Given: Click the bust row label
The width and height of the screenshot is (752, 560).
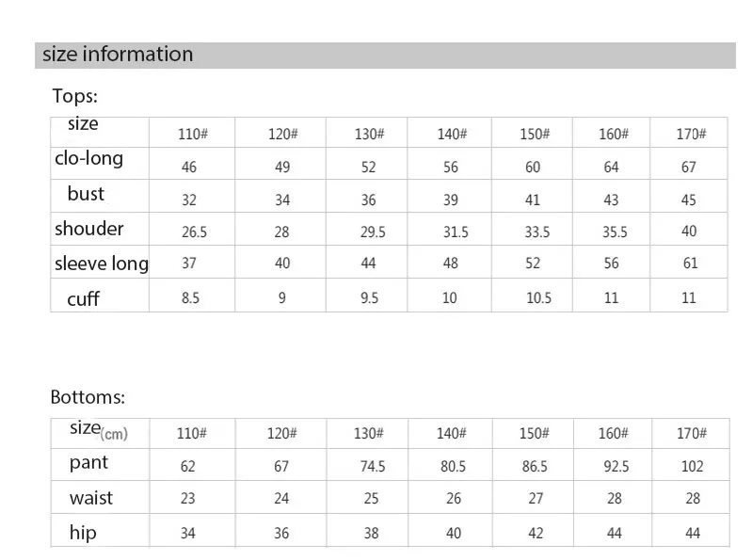Looking at the screenshot, I should point(86,194).
